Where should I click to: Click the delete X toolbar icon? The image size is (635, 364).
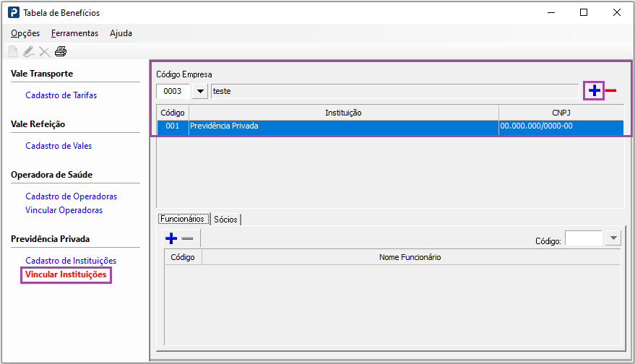44,52
